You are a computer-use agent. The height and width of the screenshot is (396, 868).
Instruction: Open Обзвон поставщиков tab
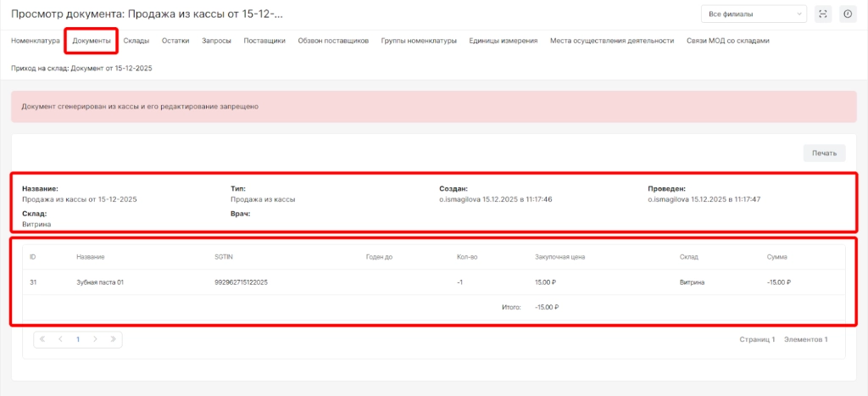click(333, 41)
